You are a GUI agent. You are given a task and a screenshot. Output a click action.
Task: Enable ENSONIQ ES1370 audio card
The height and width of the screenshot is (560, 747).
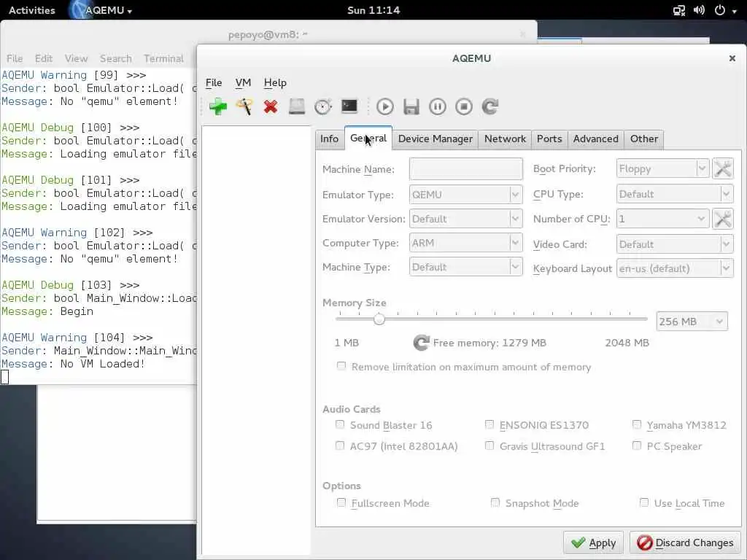(x=489, y=424)
